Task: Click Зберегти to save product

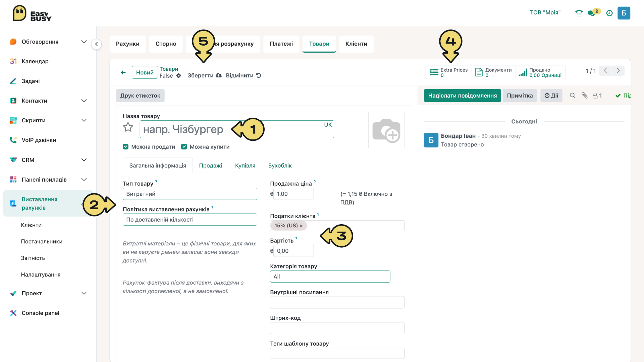Action: [204, 76]
